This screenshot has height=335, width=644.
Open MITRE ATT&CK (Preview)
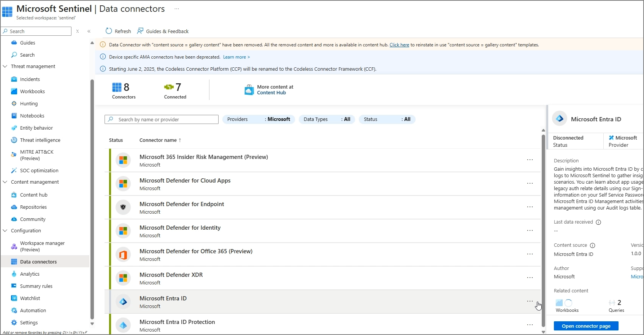coord(36,155)
